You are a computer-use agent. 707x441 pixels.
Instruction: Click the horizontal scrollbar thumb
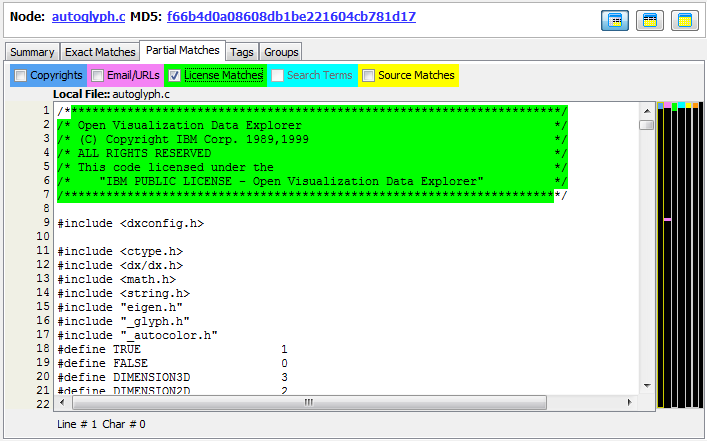click(x=308, y=402)
